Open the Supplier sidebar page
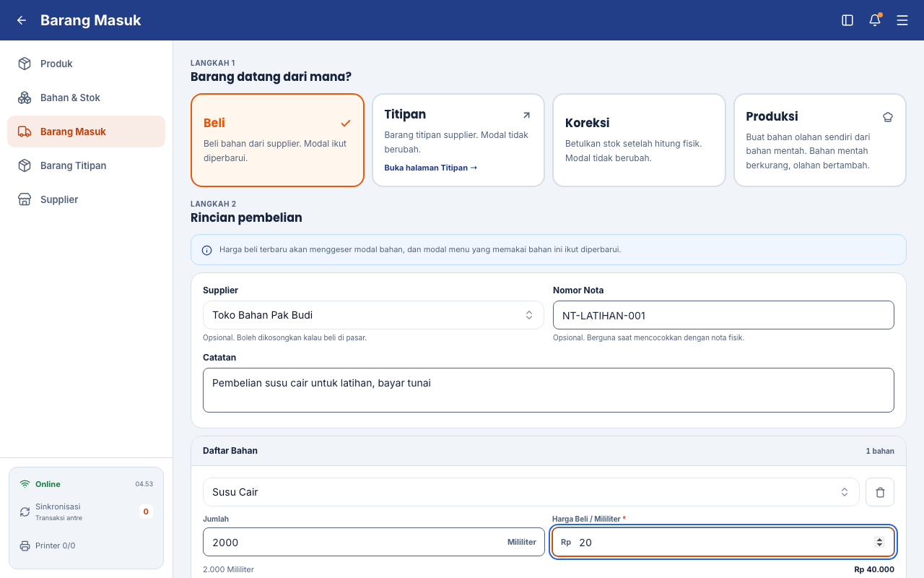The image size is (924, 578). click(87, 199)
